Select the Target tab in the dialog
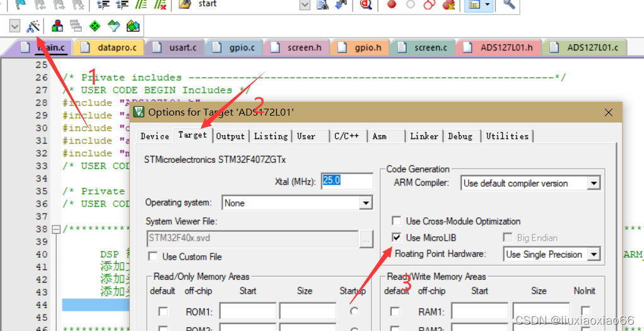This screenshot has width=644, height=331. pos(192,135)
